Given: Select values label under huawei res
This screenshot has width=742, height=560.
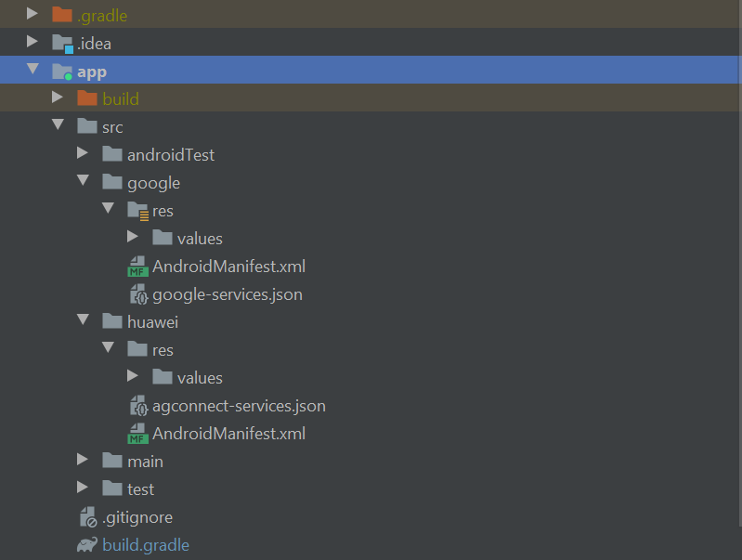Looking at the screenshot, I should [x=200, y=378].
